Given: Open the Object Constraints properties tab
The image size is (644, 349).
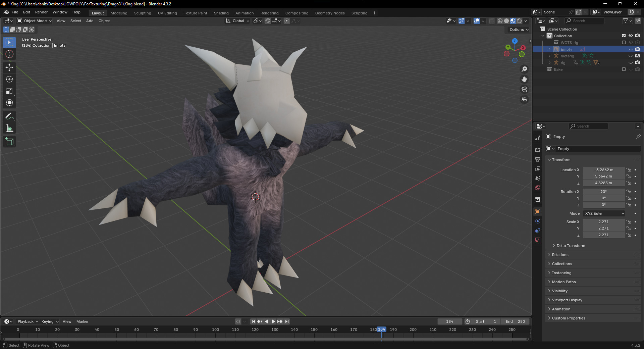Looking at the screenshot, I should [x=538, y=231].
